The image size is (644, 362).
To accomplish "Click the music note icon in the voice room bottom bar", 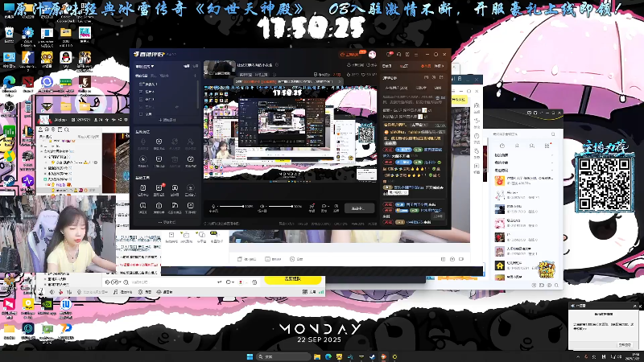I will [x=115, y=292].
